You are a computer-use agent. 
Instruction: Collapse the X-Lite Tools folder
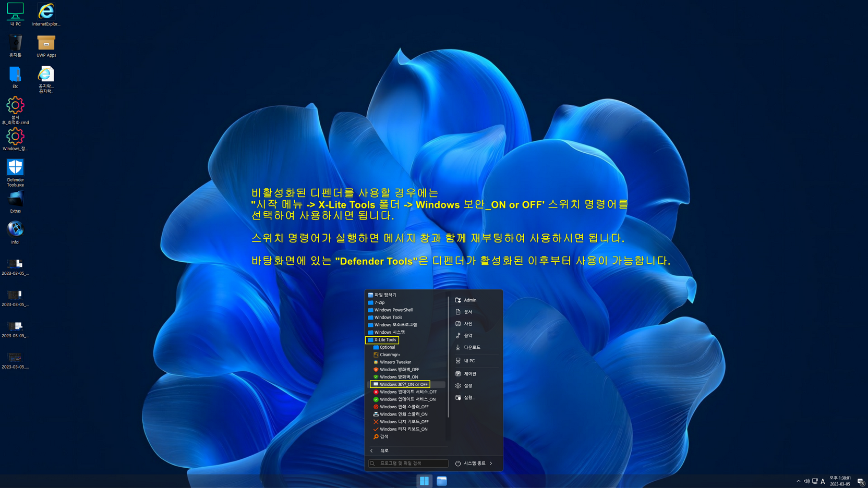(x=382, y=339)
